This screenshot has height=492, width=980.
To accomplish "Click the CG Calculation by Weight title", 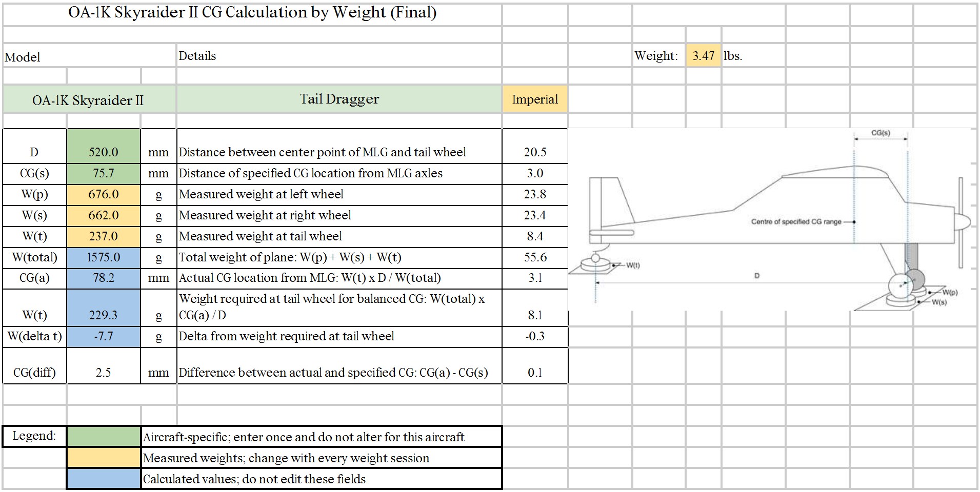I will tap(252, 13).
